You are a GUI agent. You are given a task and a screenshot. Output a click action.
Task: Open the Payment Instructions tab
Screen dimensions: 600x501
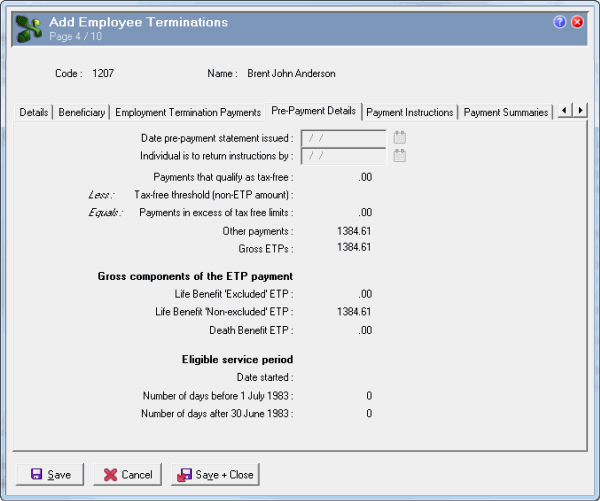click(410, 113)
